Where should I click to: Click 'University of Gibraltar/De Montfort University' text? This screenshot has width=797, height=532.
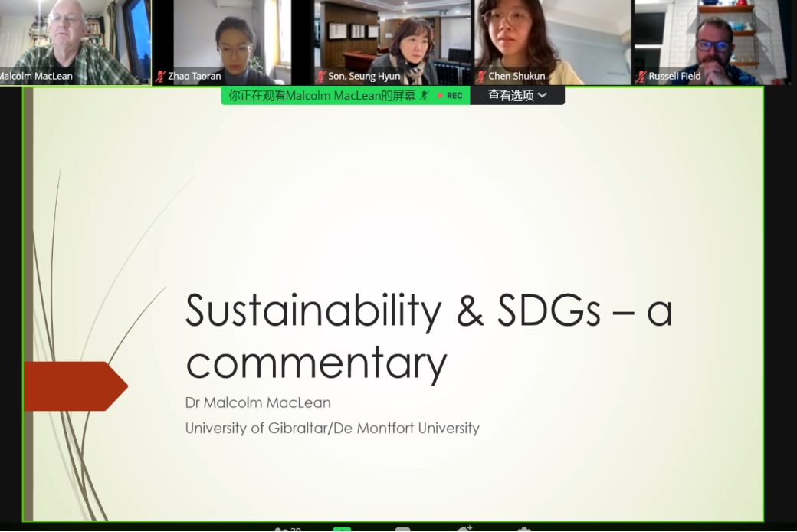coord(332,429)
